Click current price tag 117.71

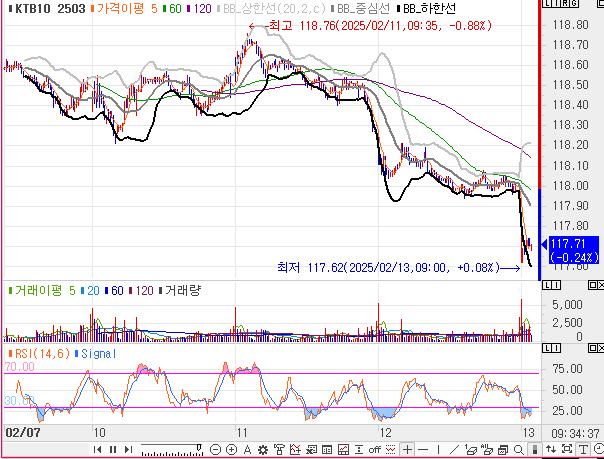(574, 250)
